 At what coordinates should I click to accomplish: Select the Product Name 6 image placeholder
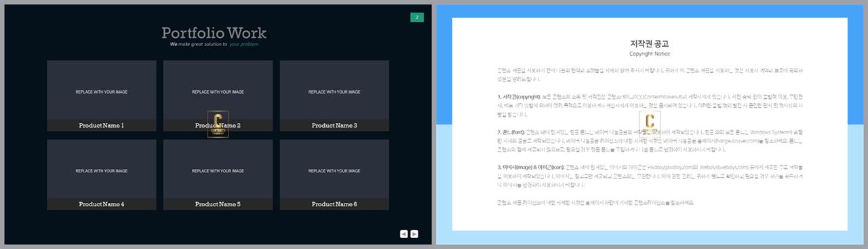(x=334, y=169)
